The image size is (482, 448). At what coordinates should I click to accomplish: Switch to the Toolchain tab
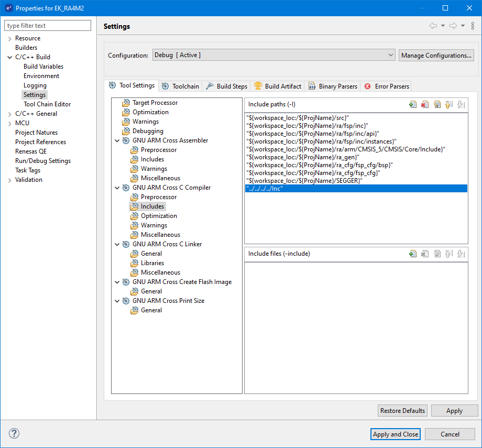click(180, 86)
